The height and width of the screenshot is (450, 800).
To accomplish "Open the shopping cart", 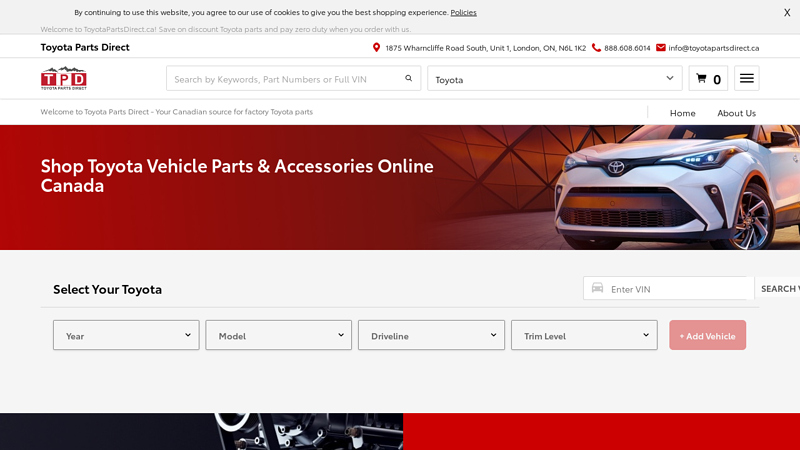I will click(708, 79).
